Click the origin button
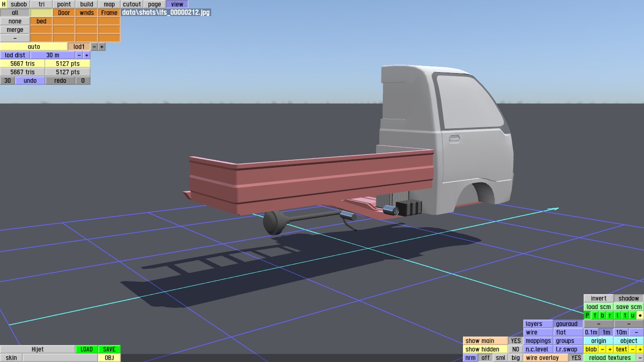 pos(599,341)
